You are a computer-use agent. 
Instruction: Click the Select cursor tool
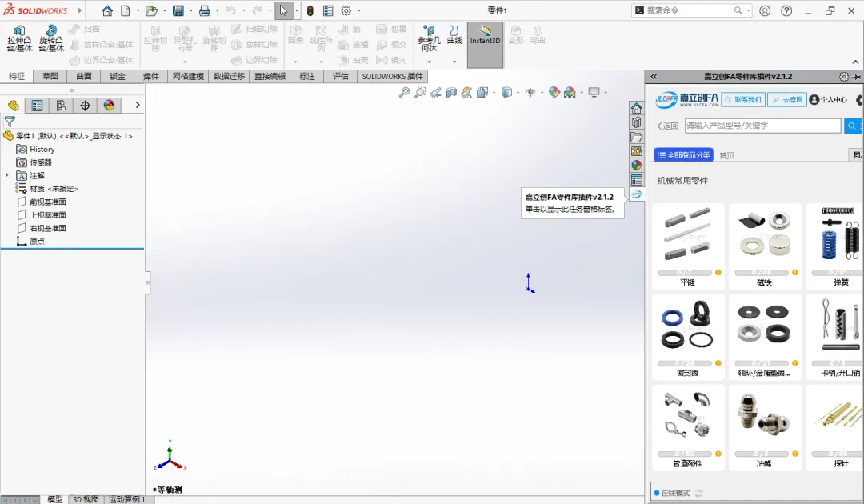click(x=283, y=10)
